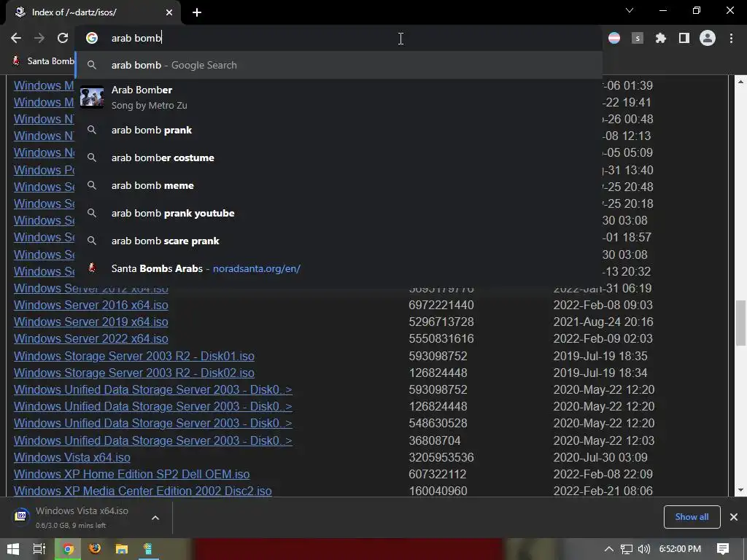The height and width of the screenshot is (560, 747).
Task: Click the green app icon on taskbar
Action: [148, 549]
